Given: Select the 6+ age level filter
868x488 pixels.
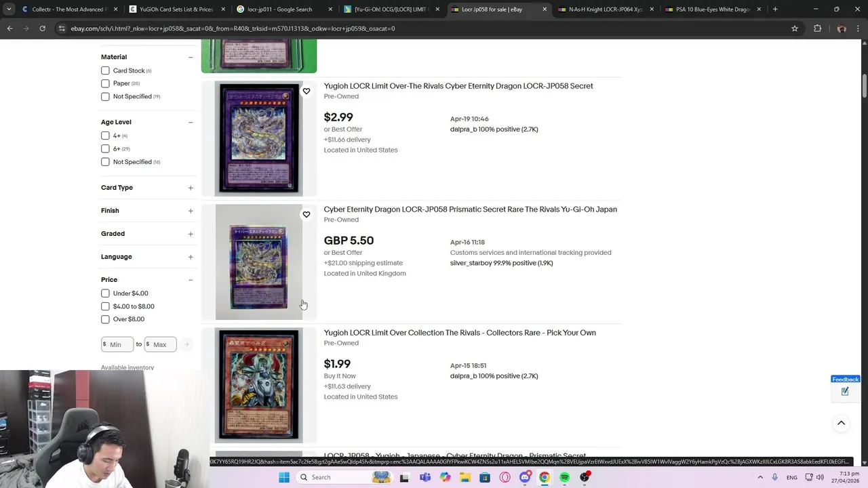Looking at the screenshot, I should click(x=105, y=148).
